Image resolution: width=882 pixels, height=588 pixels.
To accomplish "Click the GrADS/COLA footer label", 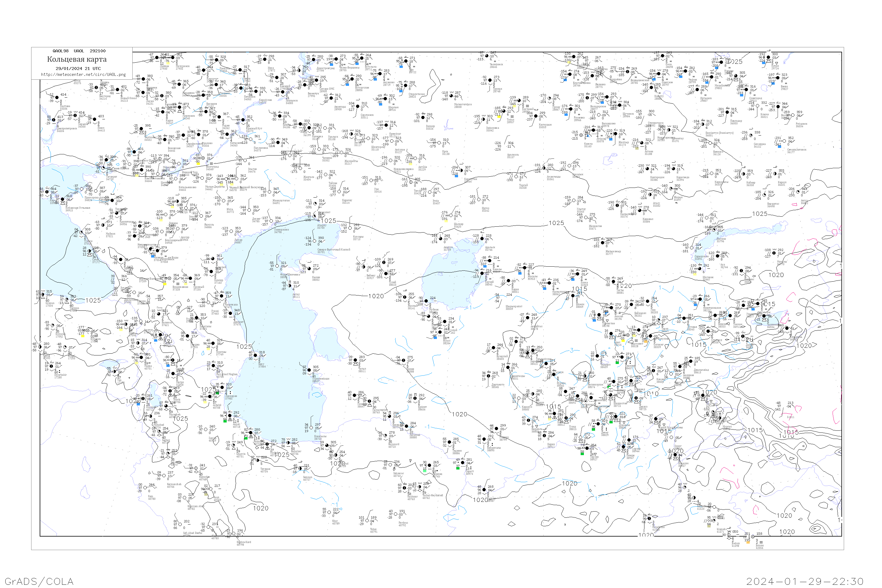I will [39, 581].
